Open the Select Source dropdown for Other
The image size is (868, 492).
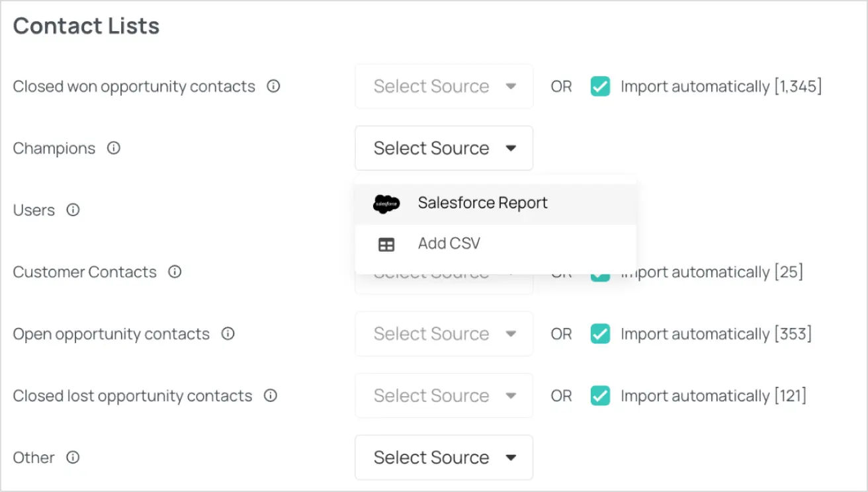443,458
